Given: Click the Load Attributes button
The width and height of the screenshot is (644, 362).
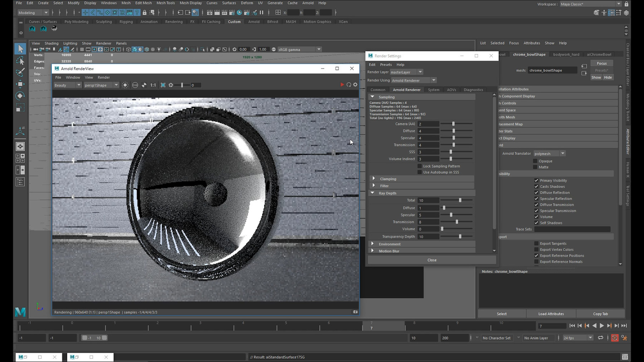Looking at the screenshot, I should coord(551,314).
